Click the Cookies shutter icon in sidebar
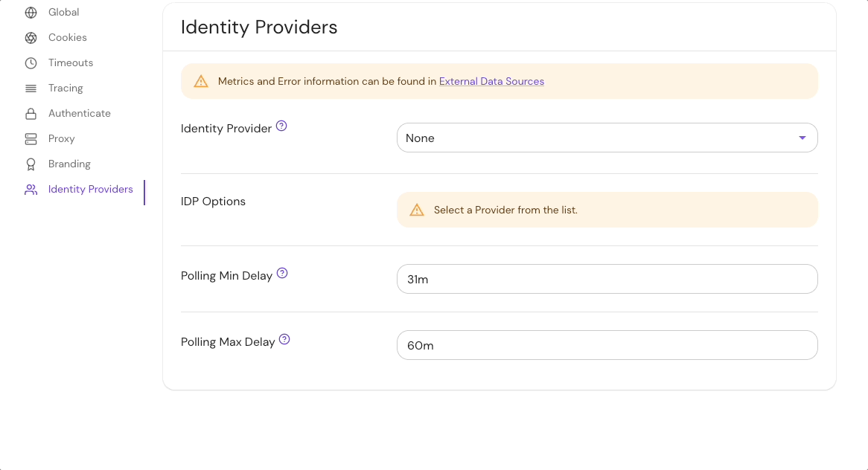868x470 pixels. 31,37
